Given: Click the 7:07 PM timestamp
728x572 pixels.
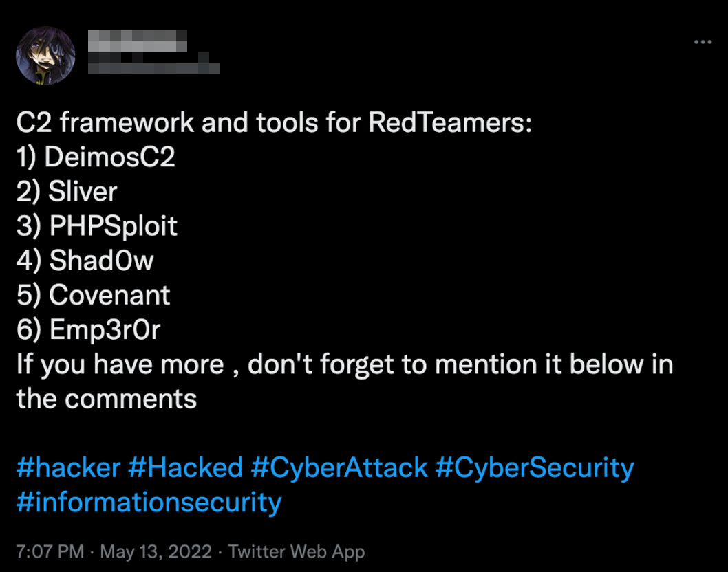Looking at the screenshot, I should [x=50, y=551].
